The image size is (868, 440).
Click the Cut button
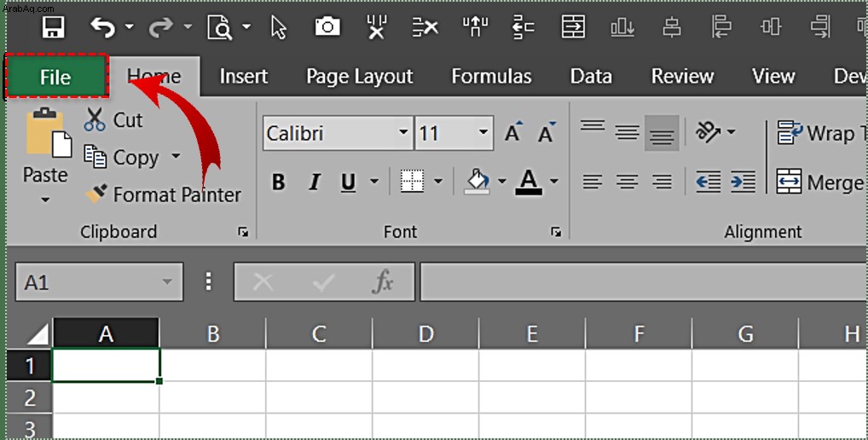(x=113, y=119)
